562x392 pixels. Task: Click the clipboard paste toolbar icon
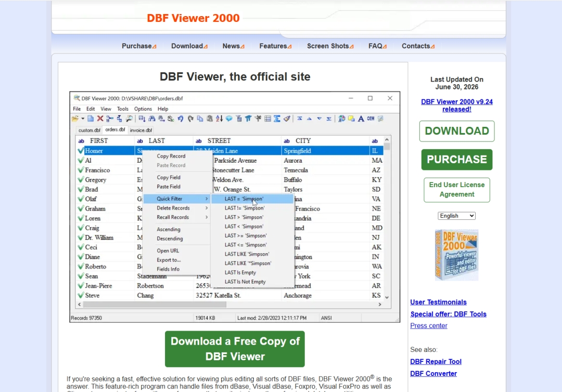coord(210,119)
